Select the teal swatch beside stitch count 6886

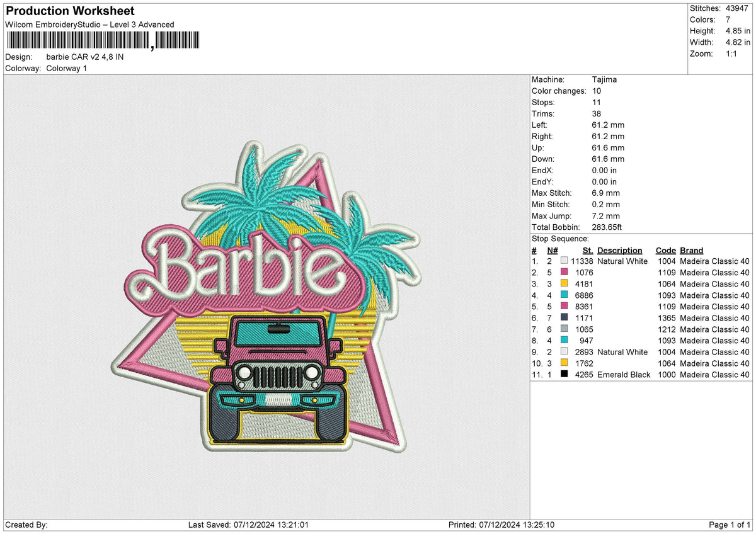(x=564, y=295)
